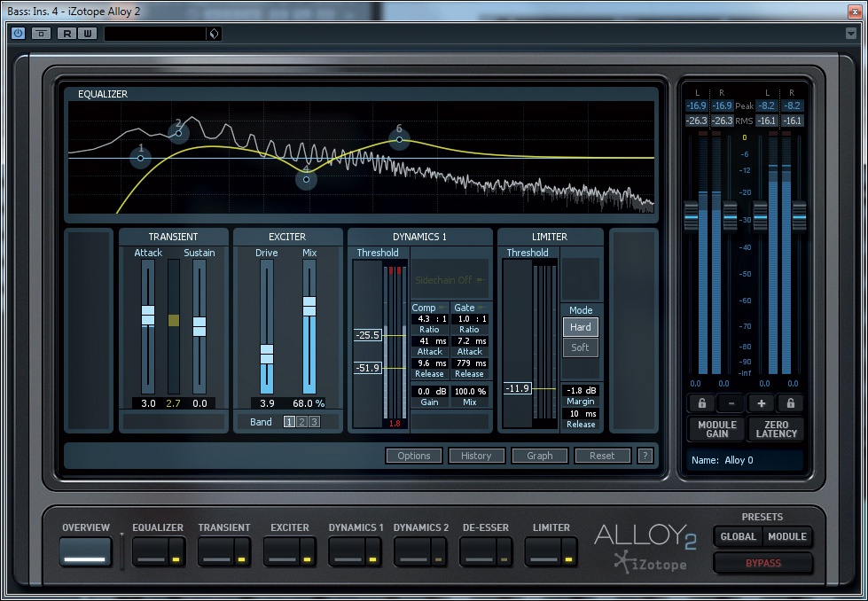
Task: Click the preset Name Alloy 0 field
Action: pos(745,460)
